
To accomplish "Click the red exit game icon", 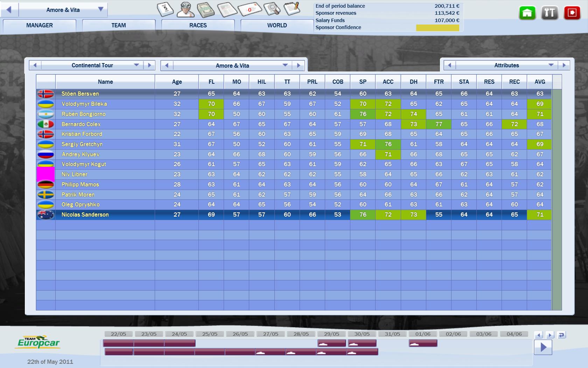I will 572,13.
